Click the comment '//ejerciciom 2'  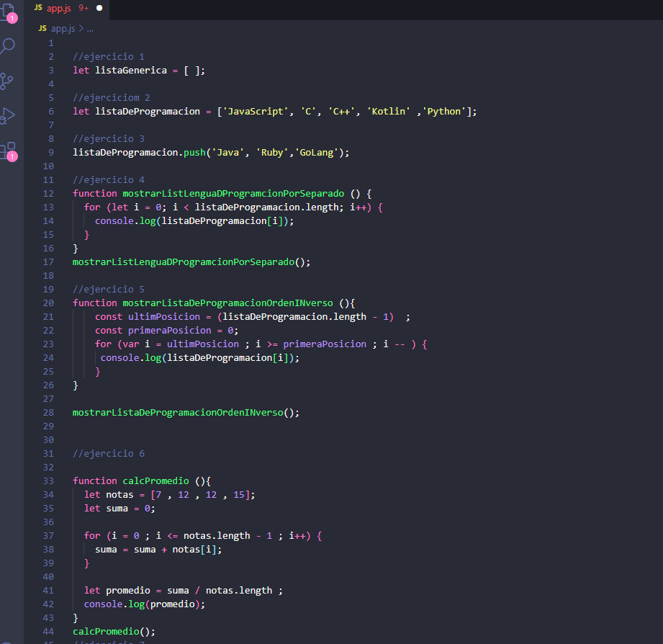tap(111, 98)
